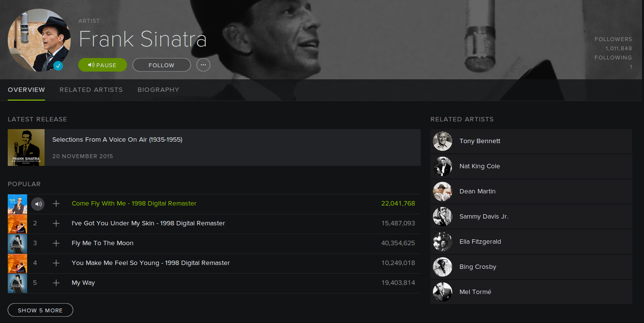Click the 20 November 2015 release date
The width and height of the screenshot is (644, 323).
point(83,156)
